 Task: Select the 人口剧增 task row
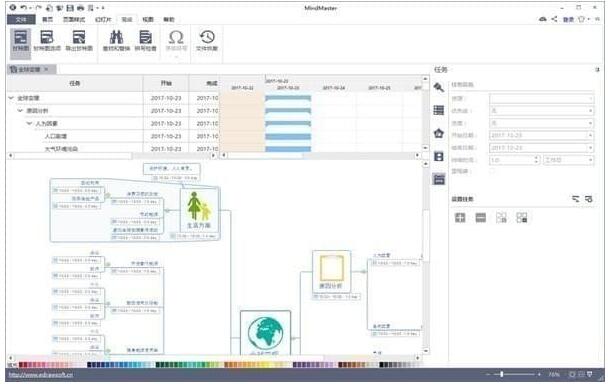pyautogui.click(x=112, y=137)
